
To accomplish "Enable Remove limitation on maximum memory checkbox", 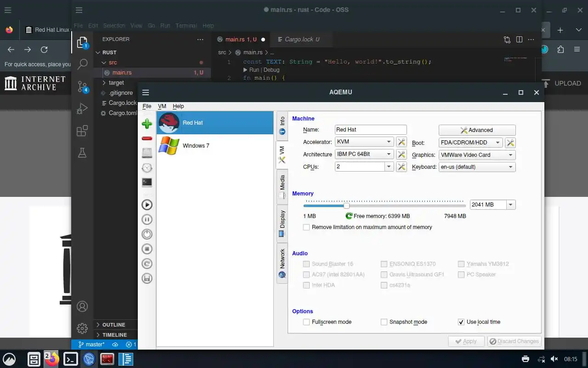I will click(x=306, y=227).
